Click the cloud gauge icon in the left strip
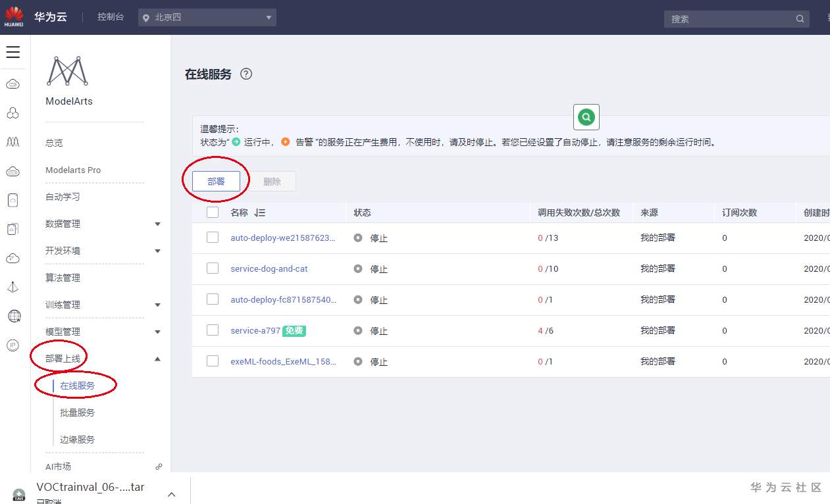Image resolution: width=830 pixels, height=504 pixels. (13, 259)
